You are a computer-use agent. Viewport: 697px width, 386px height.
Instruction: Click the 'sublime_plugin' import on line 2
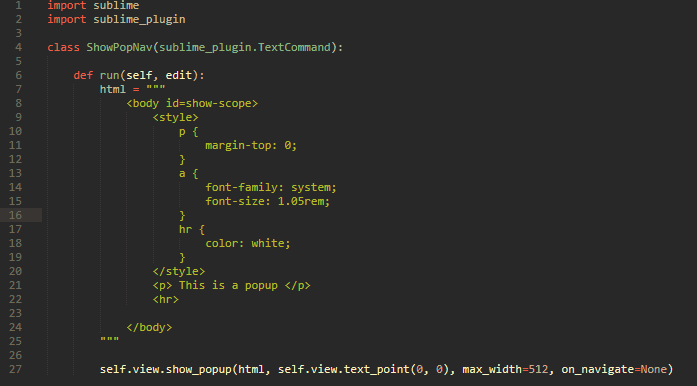click(x=139, y=19)
